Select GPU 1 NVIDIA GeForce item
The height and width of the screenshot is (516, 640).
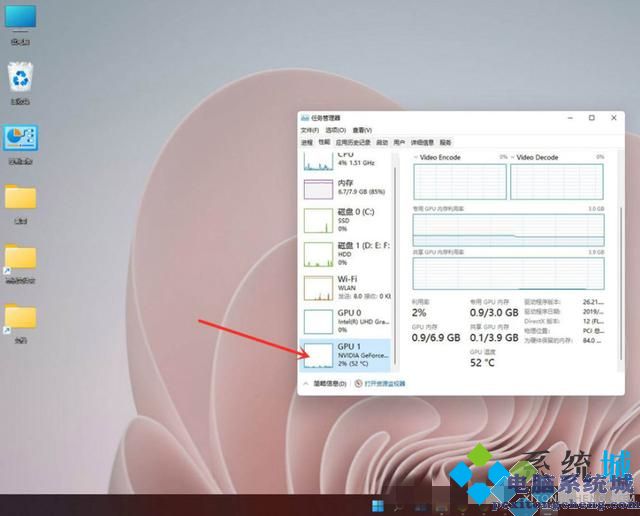[345, 355]
